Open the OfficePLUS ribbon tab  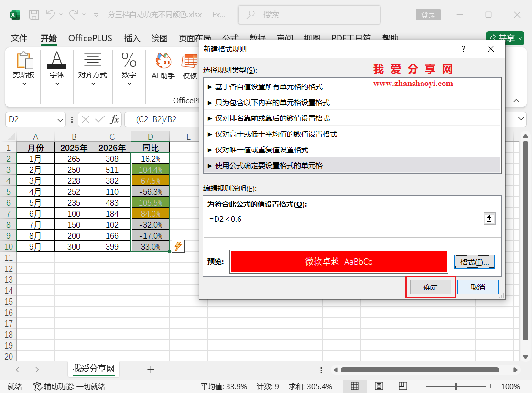coord(90,38)
